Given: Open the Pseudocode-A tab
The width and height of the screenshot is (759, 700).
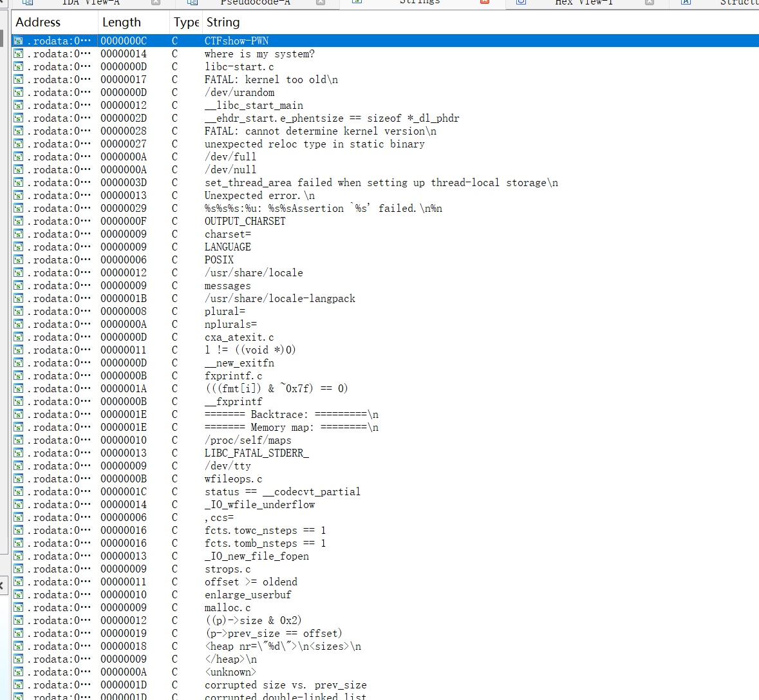Looking at the screenshot, I should (x=255, y=3).
